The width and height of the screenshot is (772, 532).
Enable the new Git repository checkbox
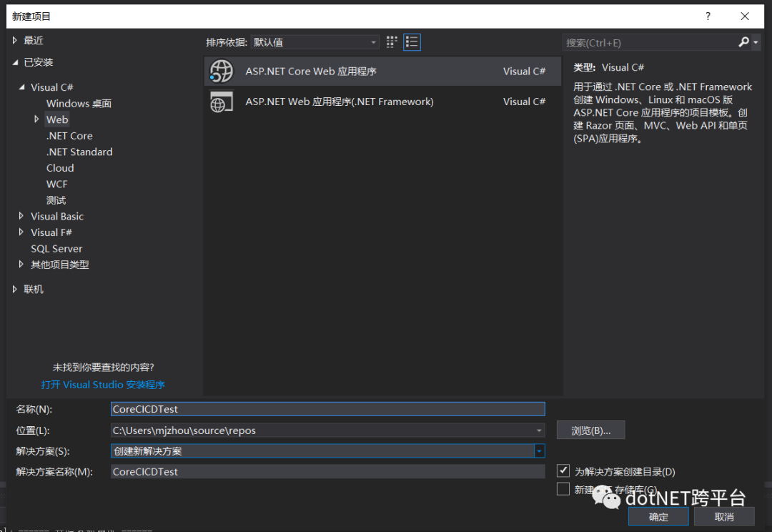563,488
